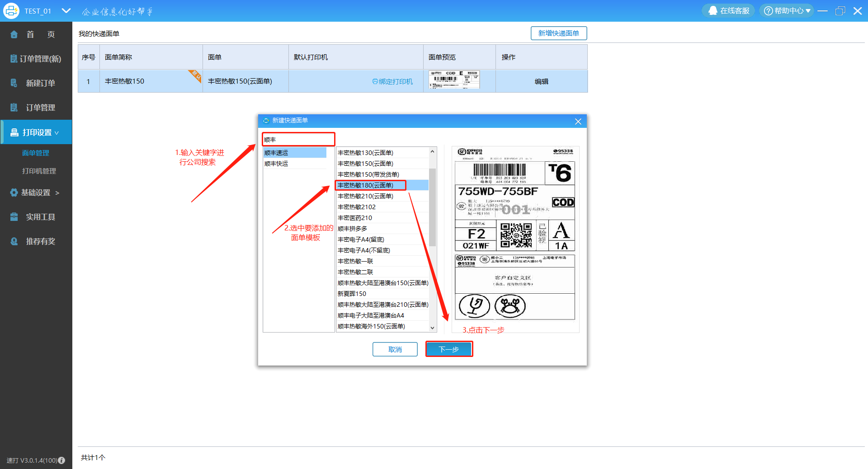Select 新夏辉150 template
Image resolution: width=868 pixels, height=469 pixels.
pyautogui.click(x=382, y=294)
